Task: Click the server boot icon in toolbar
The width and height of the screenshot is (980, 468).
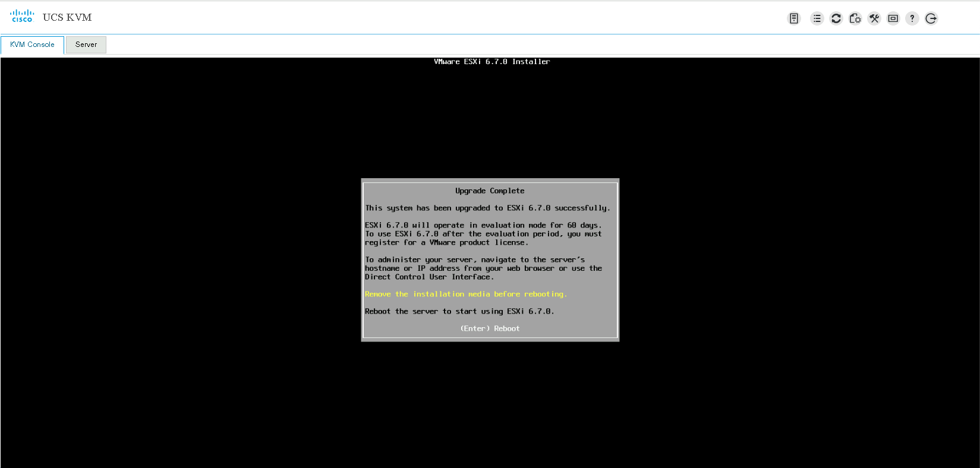Action: tap(794, 18)
